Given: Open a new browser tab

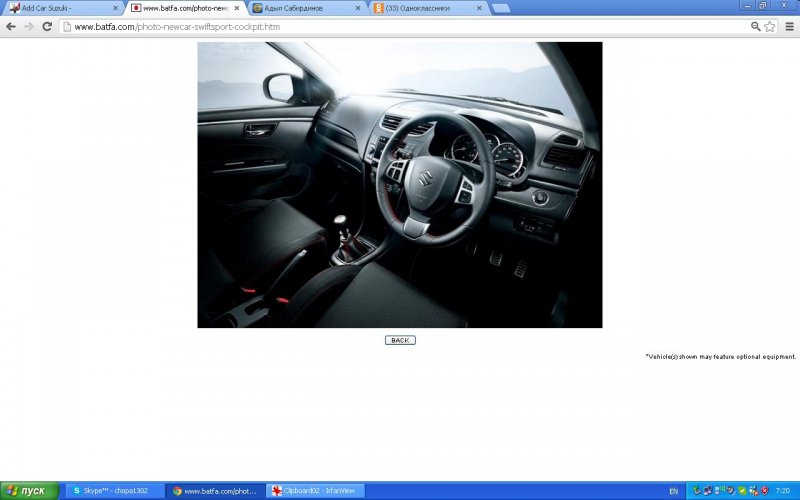Looking at the screenshot, I should pos(501,8).
